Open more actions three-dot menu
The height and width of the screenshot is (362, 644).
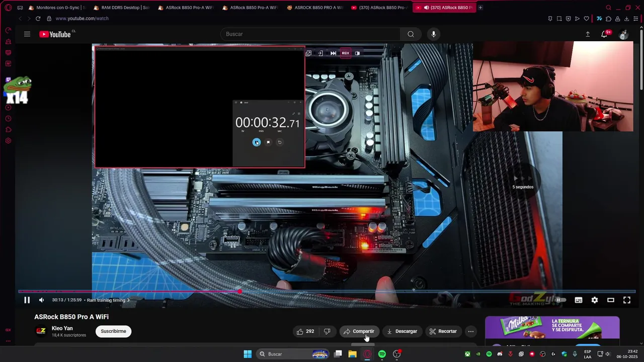(x=471, y=331)
